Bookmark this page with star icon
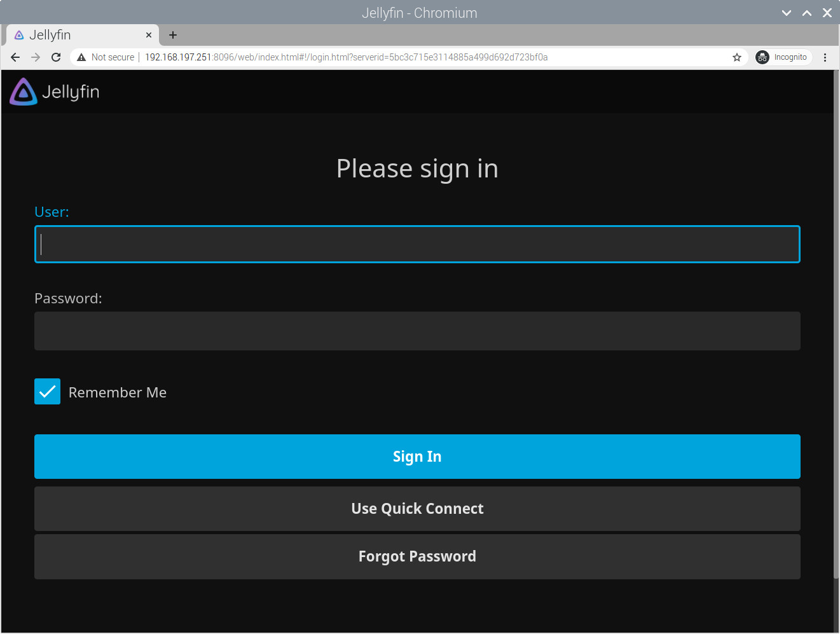The height and width of the screenshot is (634, 840). click(x=737, y=57)
